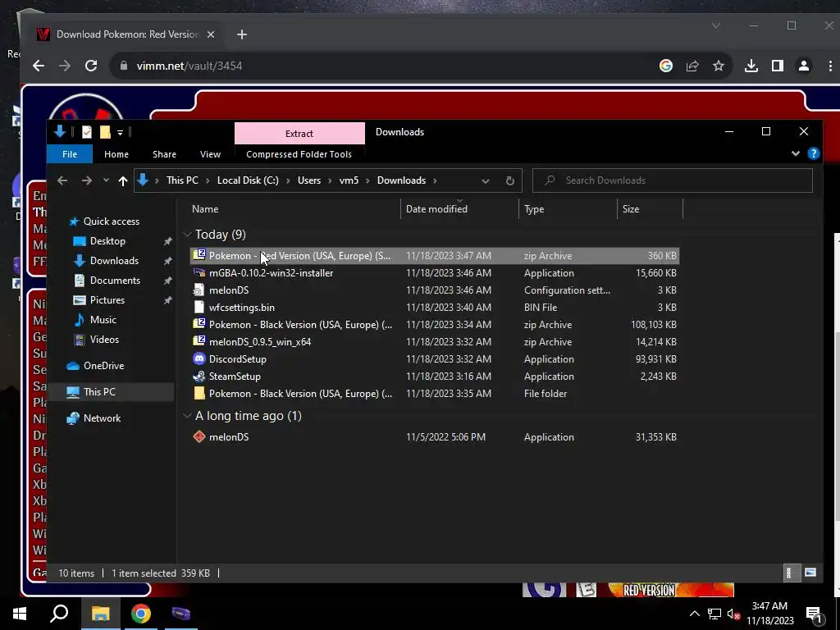Expand the chevron after Downloads in path
The image size is (840, 630).
click(435, 180)
